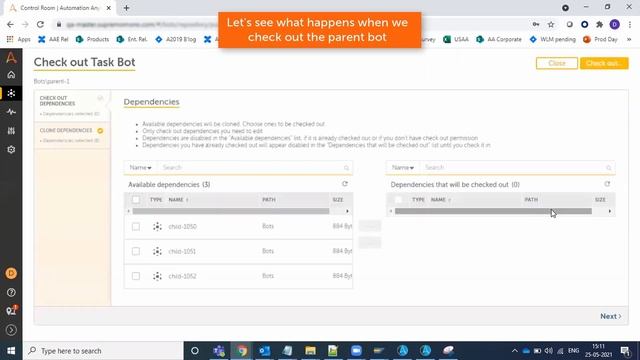Viewport: 640px width, 360px height.
Task: Refresh the Dependencies that will be checked out list
Action: [607, 184]
